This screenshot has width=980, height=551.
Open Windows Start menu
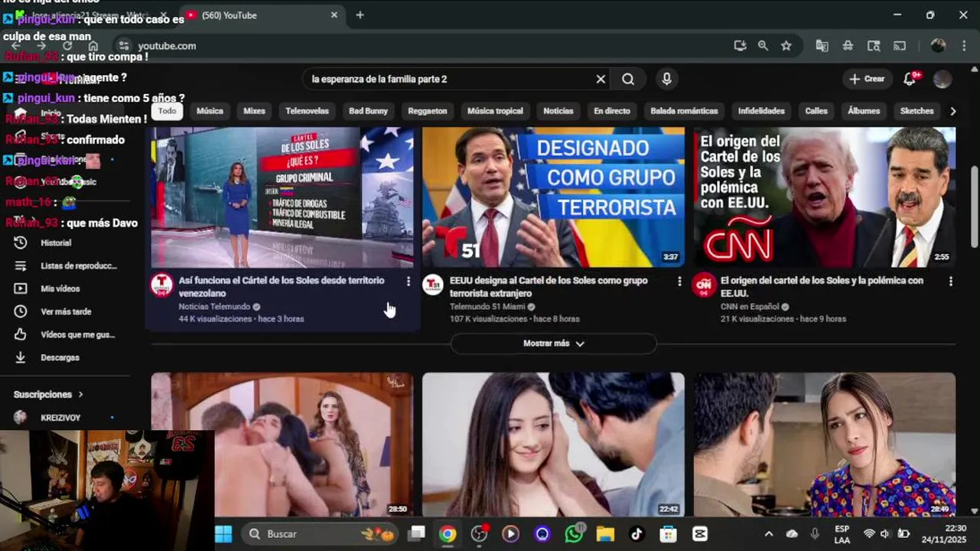pyautogui.click(x=223, y=533)
